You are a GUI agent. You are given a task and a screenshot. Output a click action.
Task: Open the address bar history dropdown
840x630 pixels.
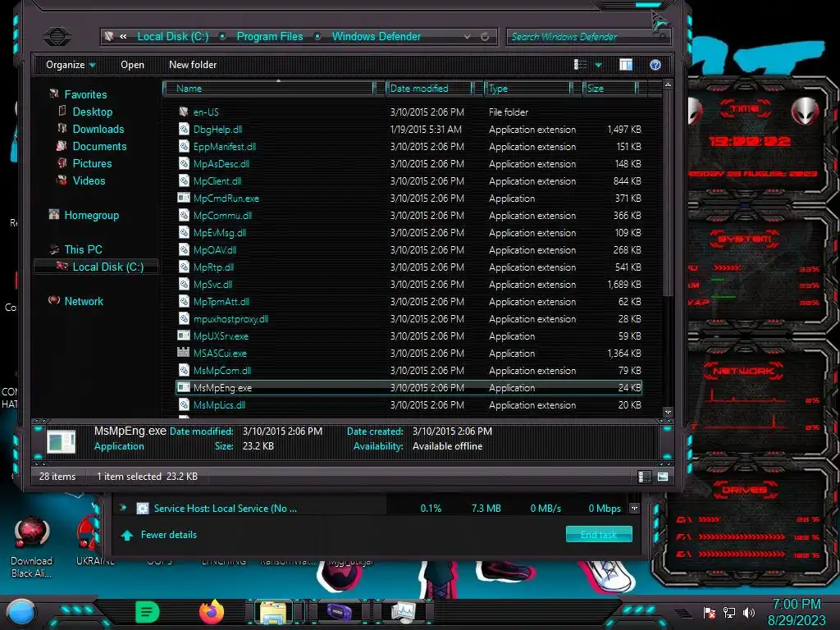(x=467, y=36)
